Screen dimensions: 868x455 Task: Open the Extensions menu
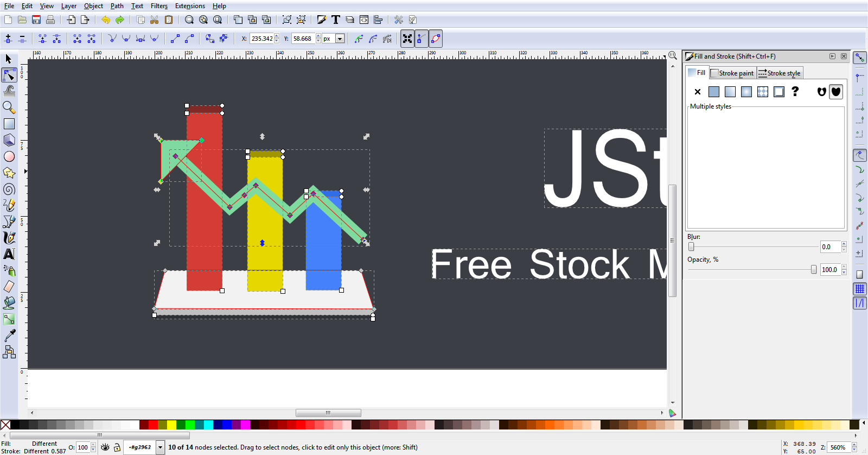[x=190, y=6]
